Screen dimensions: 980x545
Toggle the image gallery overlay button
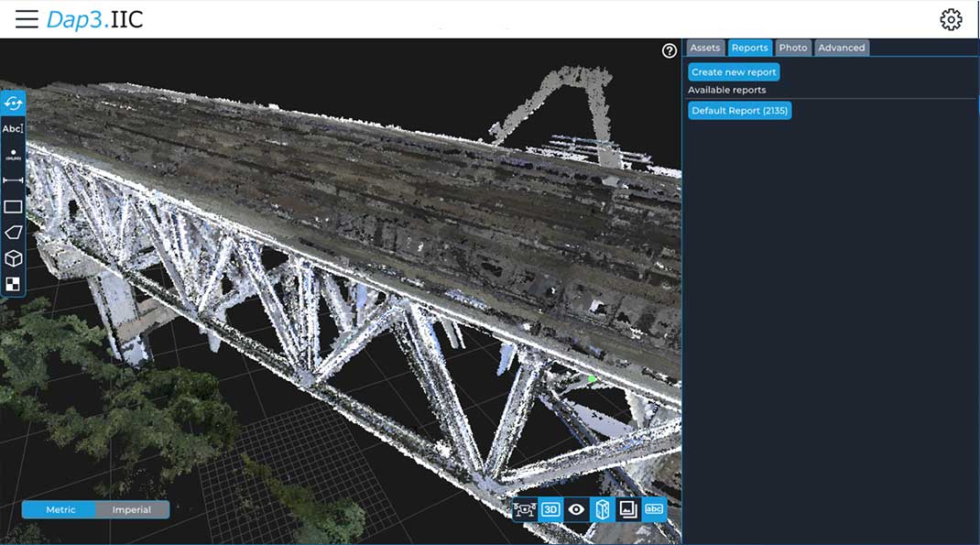click(x=628, y=510)
